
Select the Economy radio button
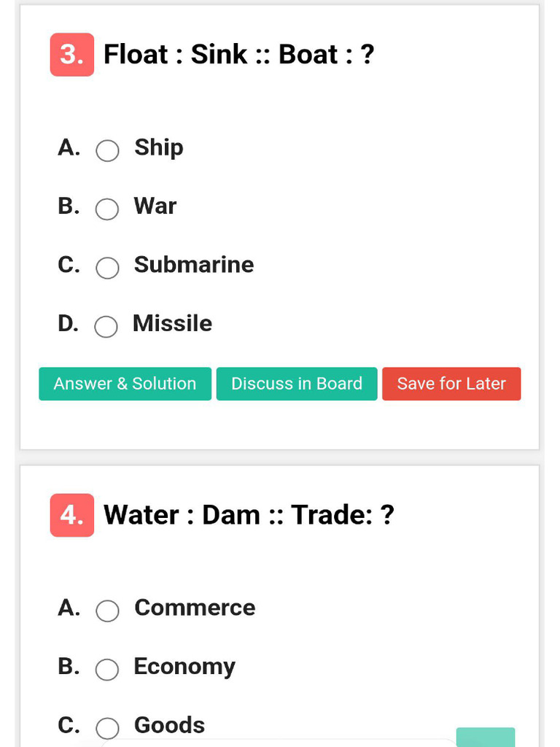[108, 670]
